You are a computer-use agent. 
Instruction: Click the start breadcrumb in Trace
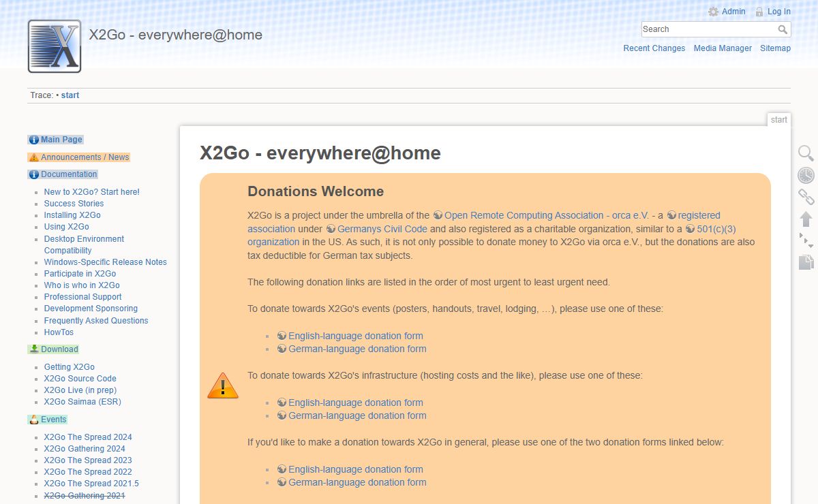point(70,95)
